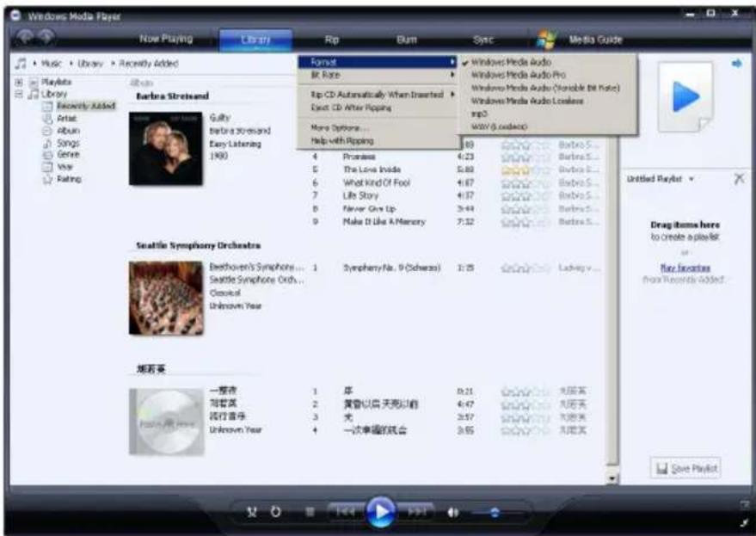Click the Play favorites link
756x536 pixels.
(685, 268)
